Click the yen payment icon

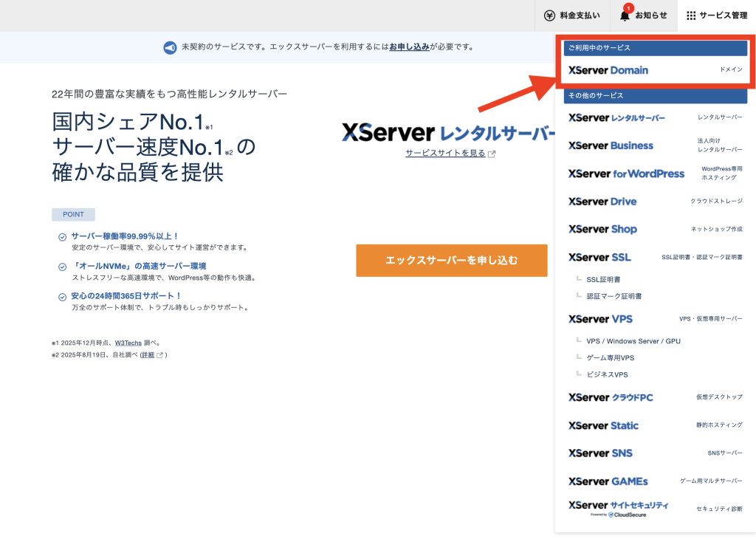tap(549, 16)
